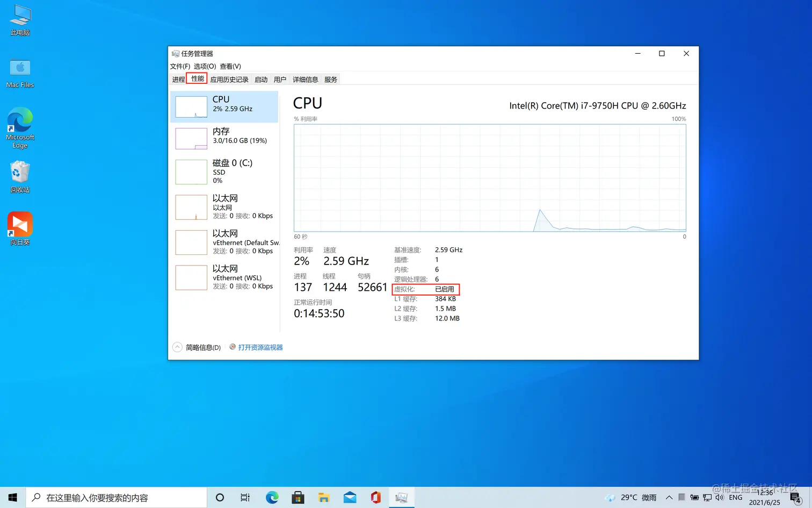Show hidden tray icons chevron
Viewport: 812px width, 508px height.
[669, 498]
